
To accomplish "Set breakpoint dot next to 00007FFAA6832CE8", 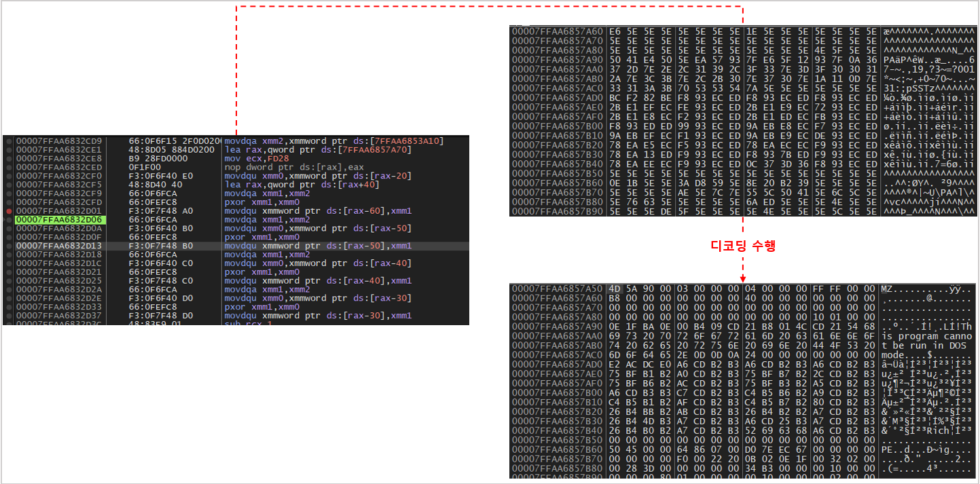I will tap(8, 159).
